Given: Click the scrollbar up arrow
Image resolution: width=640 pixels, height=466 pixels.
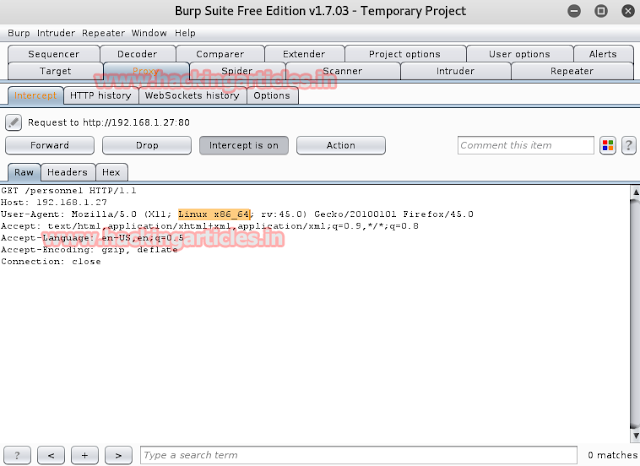Looking at the screenshot, I should [636, 191].
